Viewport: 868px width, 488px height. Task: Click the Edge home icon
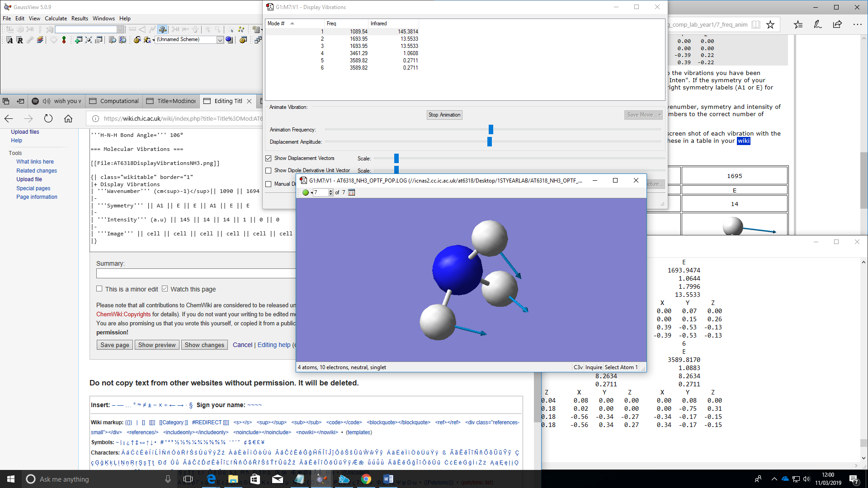point(68,118)
